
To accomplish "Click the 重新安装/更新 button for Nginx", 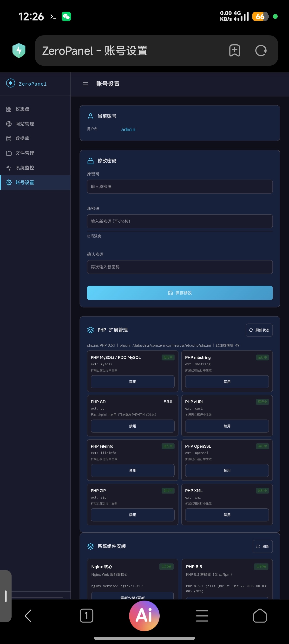I will 132,596.
